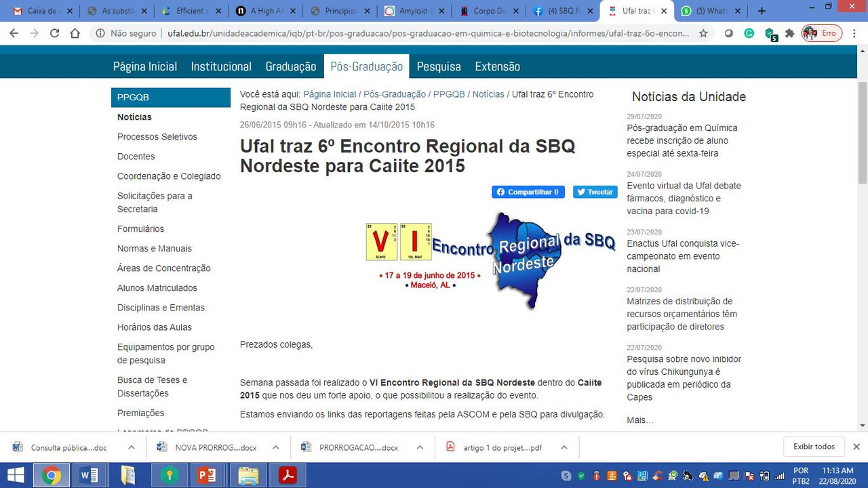
Task: Open the Institucional menu
Action: (221, 66)
